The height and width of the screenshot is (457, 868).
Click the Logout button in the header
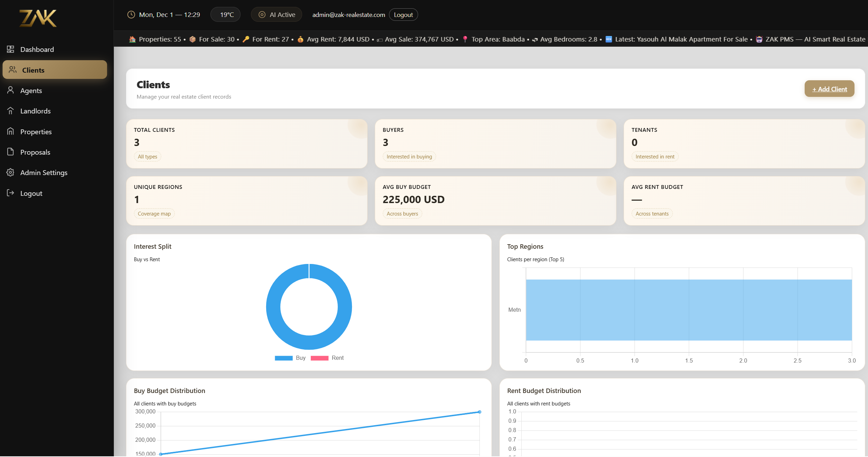click(403, 14)
